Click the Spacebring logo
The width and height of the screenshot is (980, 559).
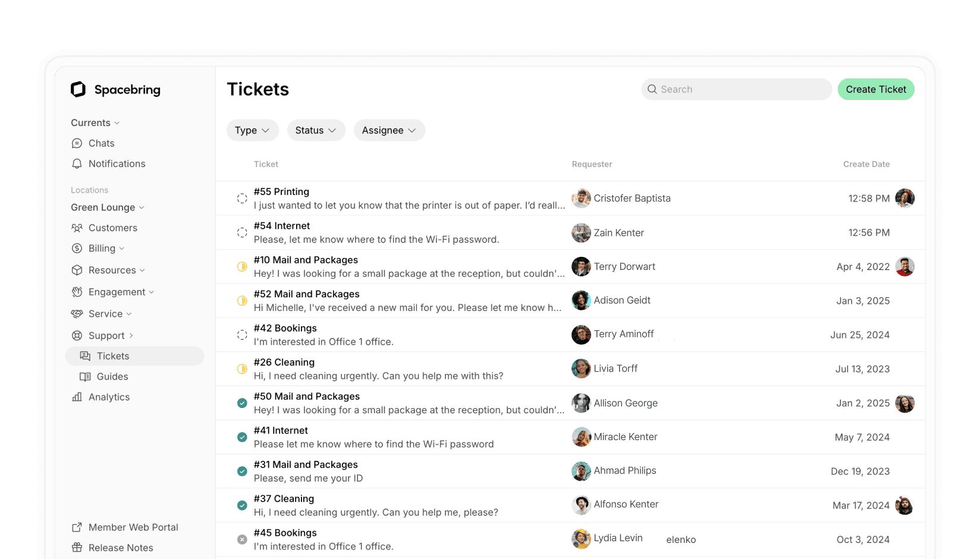(115, 89)
